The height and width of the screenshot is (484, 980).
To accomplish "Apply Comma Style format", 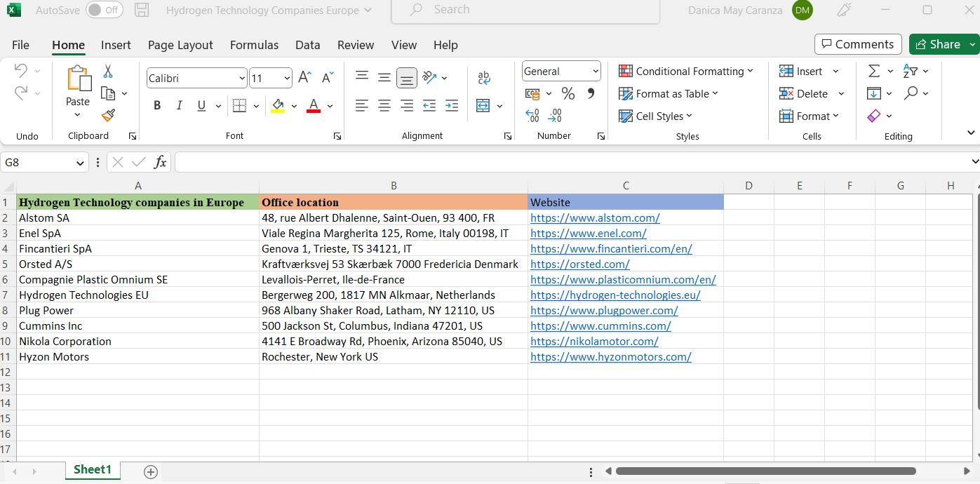I will pyautogui.click(x=590, y=93).
